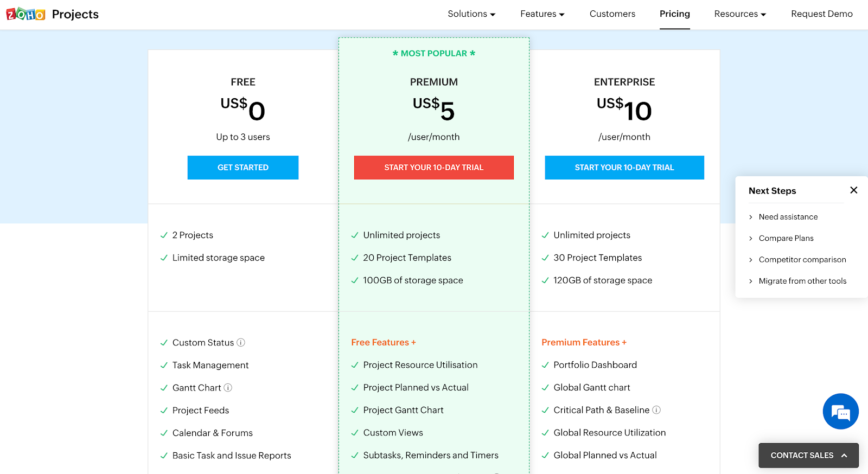This screenshot has width=868, height=474.
Task: Expand Free Features + in Premium column
Action: tap(384, 342)
